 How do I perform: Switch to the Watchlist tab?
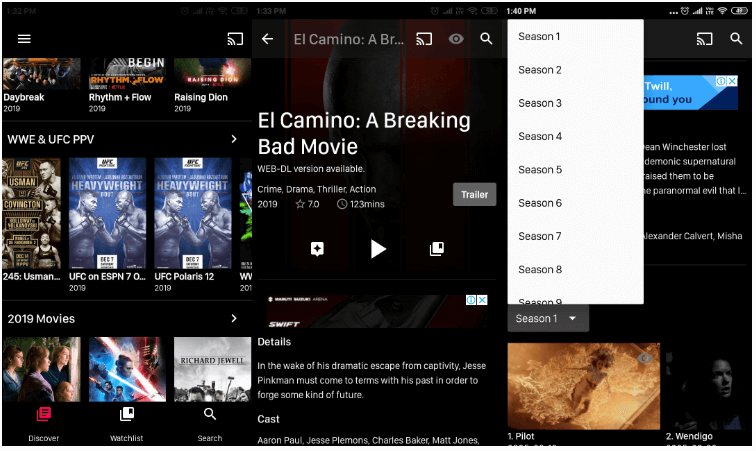126,424
